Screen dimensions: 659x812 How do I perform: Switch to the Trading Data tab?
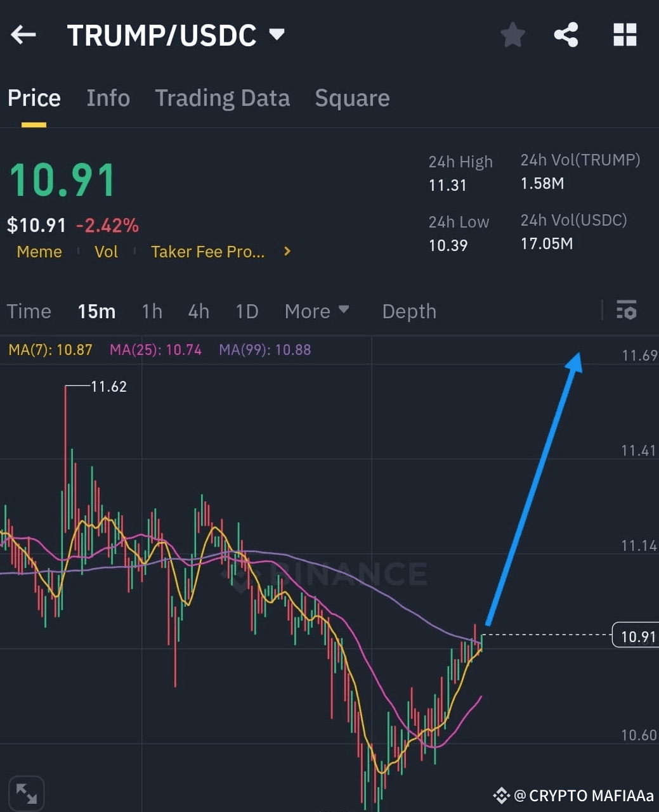pyautogui.click(x=223, y=98)
